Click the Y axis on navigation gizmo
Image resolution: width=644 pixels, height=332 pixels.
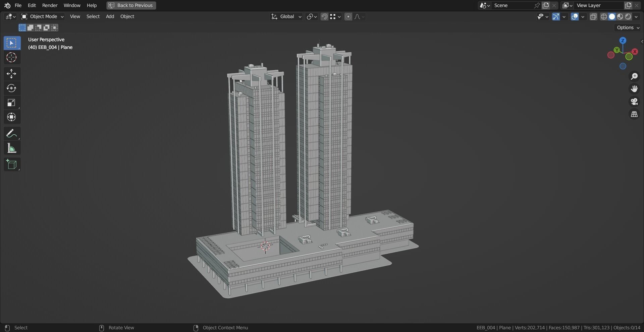tap(617, 50)
